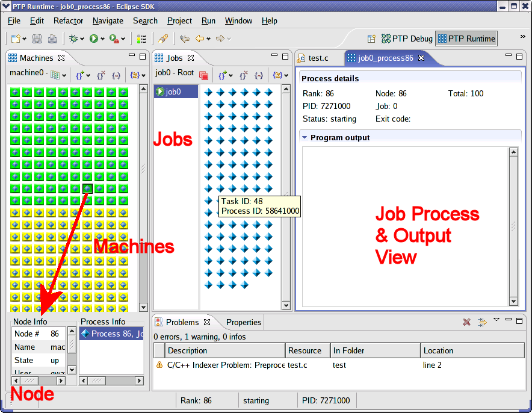Open the Project menu
532x413 pixels.
179,20
